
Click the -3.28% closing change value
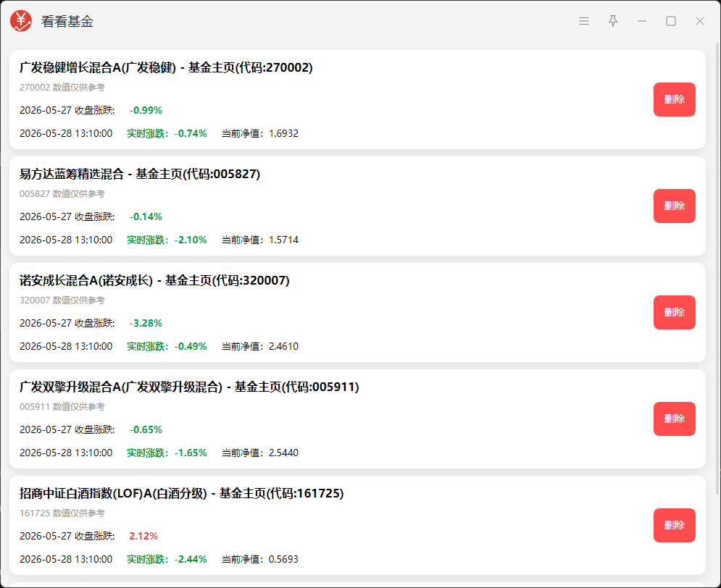click(x=146, y=324)
